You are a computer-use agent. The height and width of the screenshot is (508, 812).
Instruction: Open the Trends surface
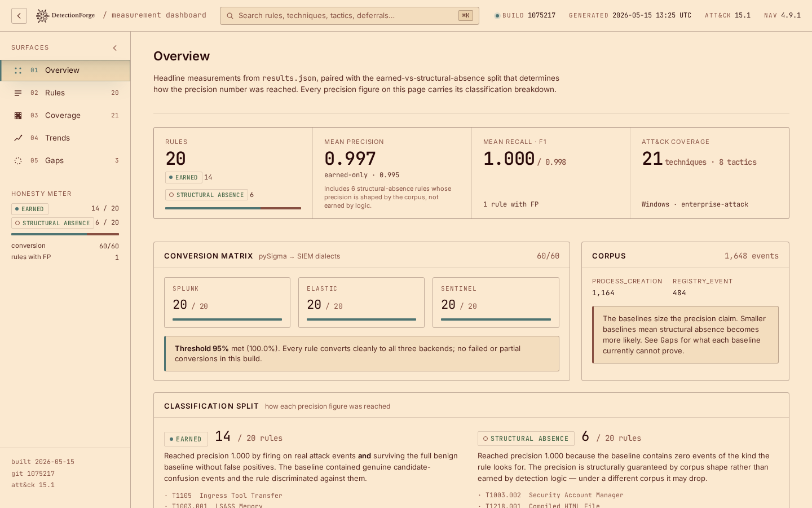click(x=65, y=138)
